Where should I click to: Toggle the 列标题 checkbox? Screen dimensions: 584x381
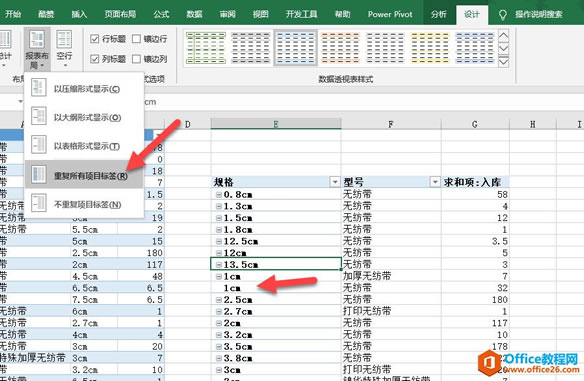tap(95, 59)
